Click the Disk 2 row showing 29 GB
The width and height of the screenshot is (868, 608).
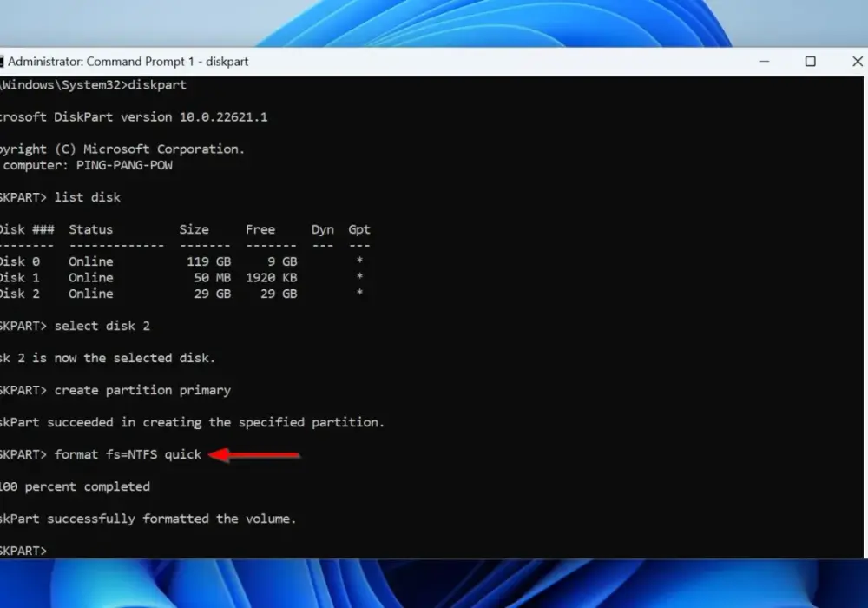point(184,294)
